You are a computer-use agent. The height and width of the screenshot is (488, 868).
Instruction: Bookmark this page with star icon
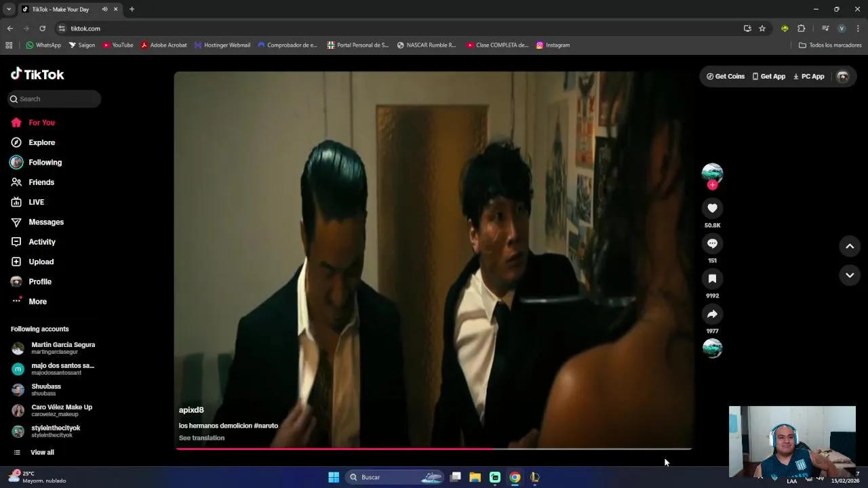[x=762, y=28]
